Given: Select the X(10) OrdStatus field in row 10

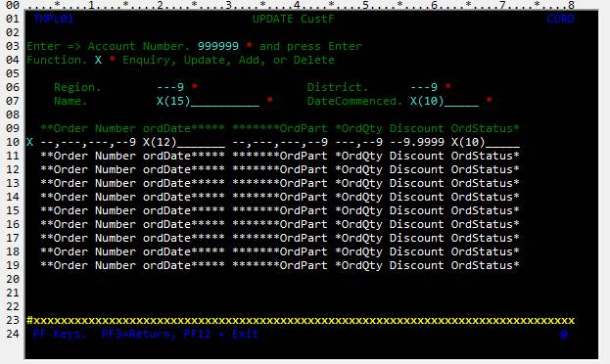Looking at the screenshot, I should coord(485,142).
